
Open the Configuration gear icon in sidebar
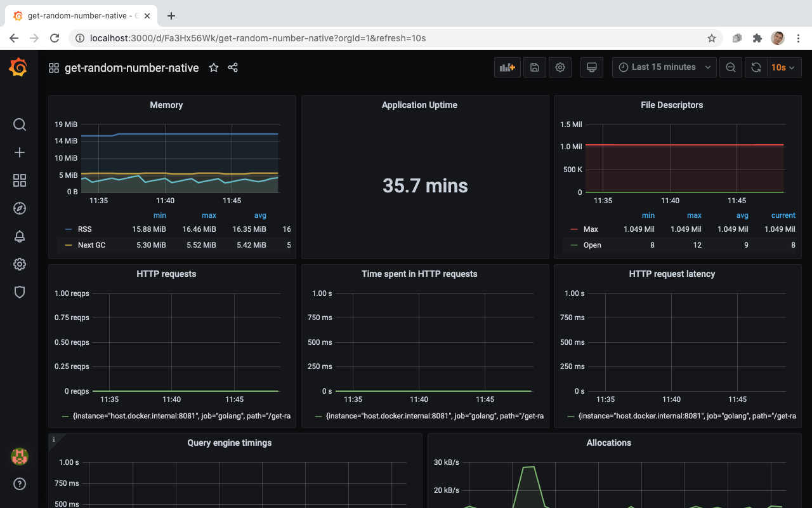click(x=20, y=264)
